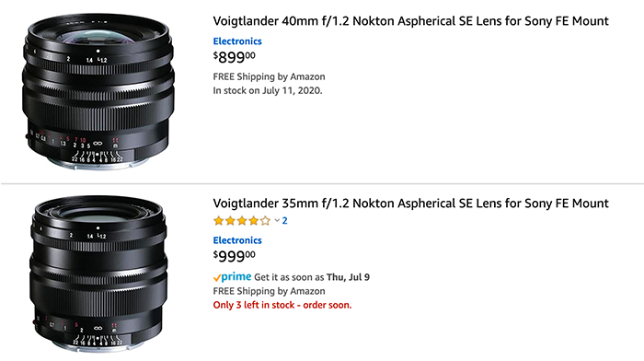Open the Voigtlander 35mm lens product image
Viewport: 644px width, 361px height.
click(98, 274)
